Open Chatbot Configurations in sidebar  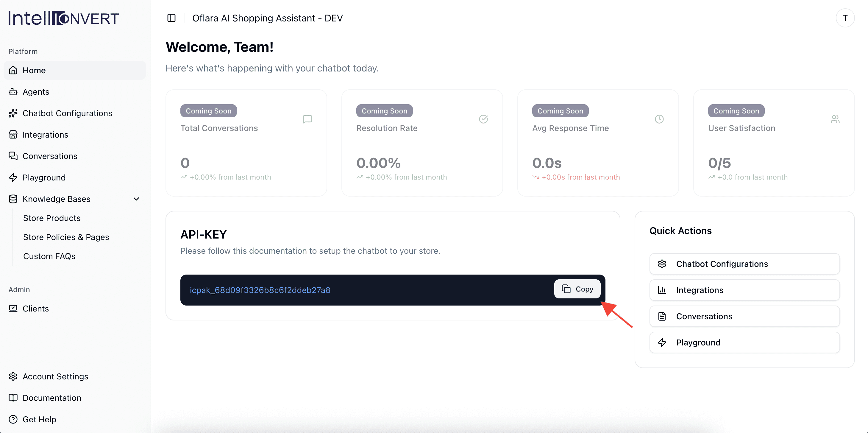67,113
